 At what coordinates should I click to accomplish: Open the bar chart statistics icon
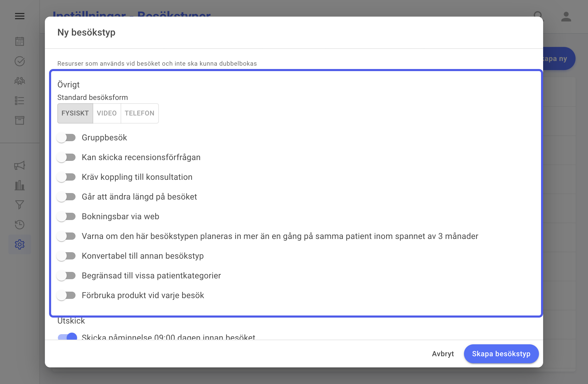(x=20, y=185)
